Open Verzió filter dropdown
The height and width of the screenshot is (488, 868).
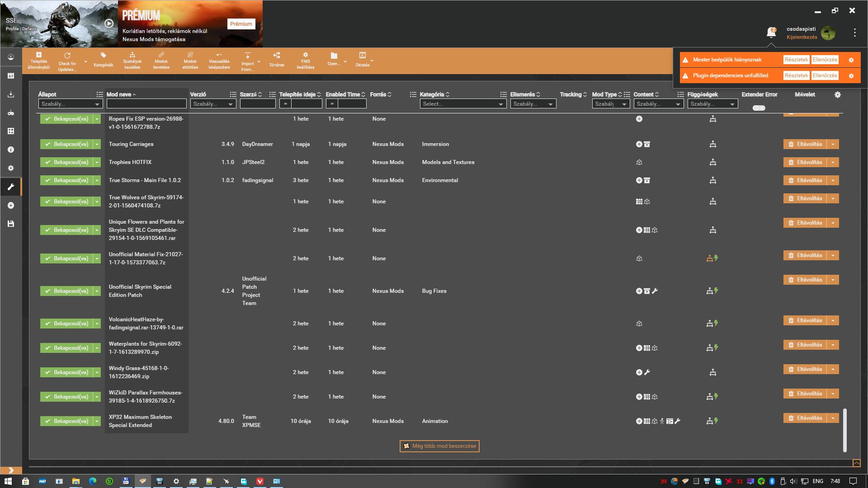[213, 104]
